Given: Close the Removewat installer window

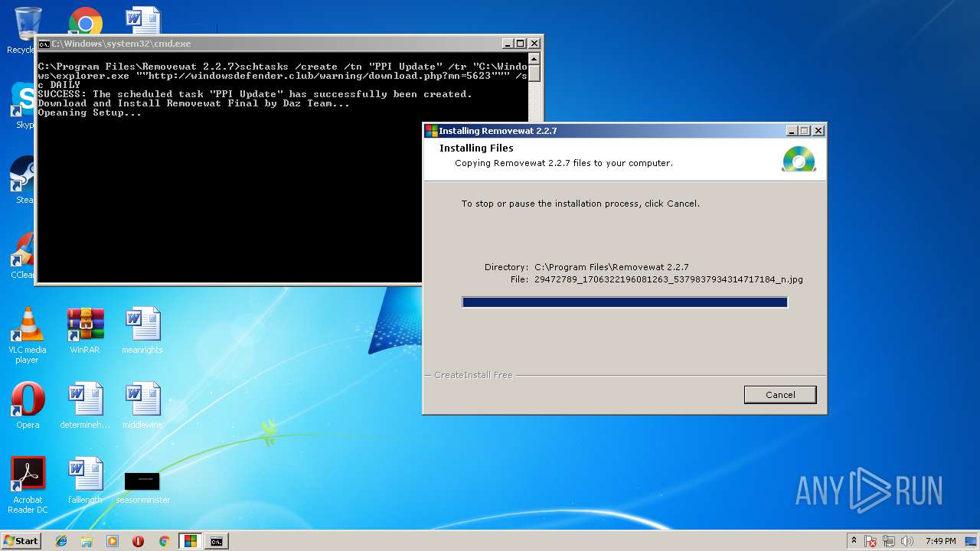Looking at the screenshot, I should pos(818,131).
